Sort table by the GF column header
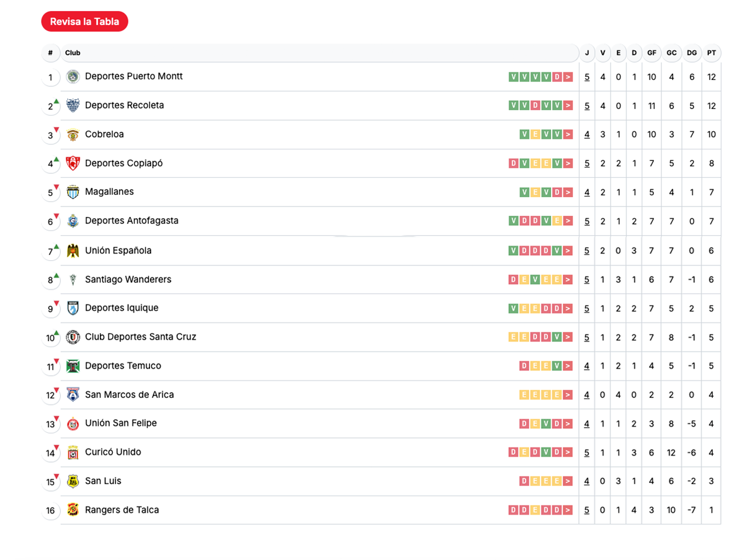Viewport: 742px width, 560px height. pyautogui.click(x=652, y=53)
